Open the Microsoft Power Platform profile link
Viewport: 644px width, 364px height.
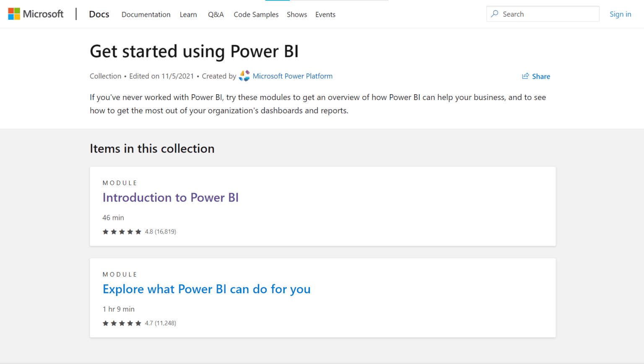293,76
